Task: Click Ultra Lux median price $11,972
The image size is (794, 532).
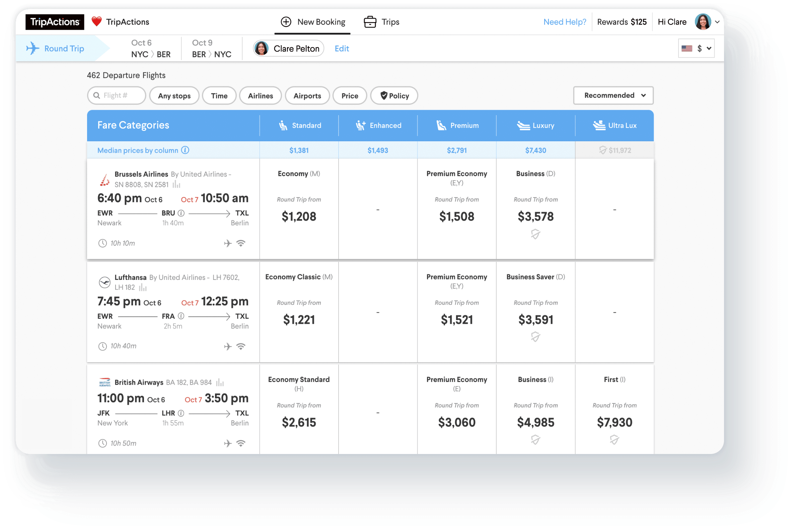Action: (620, 150)
